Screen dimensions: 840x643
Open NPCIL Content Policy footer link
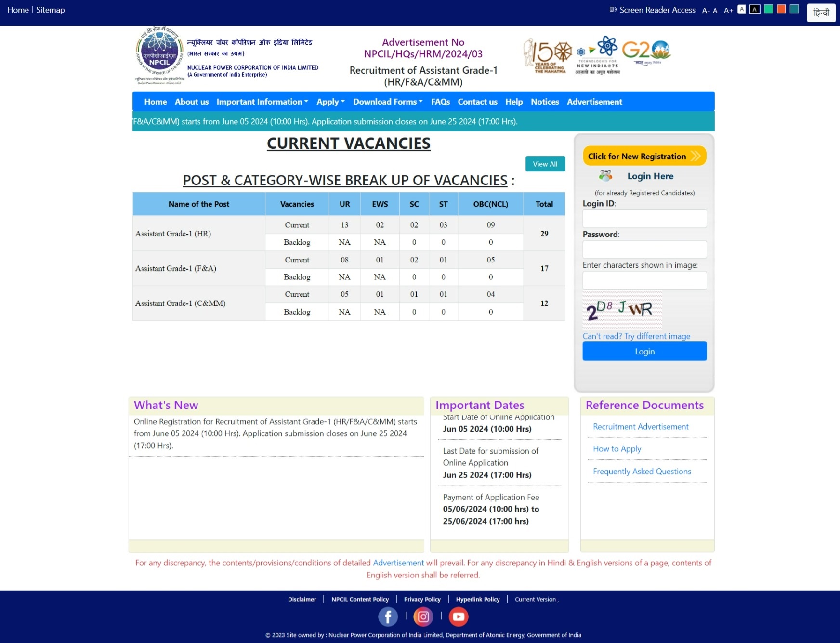(360, 599)
